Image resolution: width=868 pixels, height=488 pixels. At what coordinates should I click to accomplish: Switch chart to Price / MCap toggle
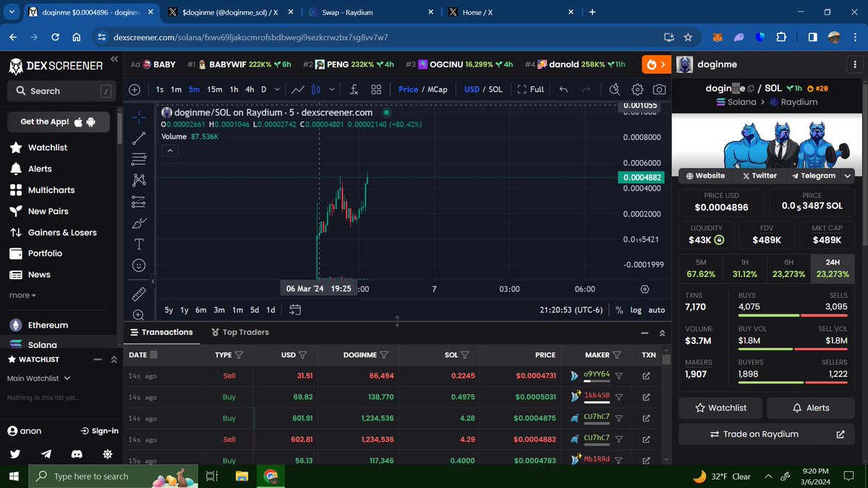422,90
